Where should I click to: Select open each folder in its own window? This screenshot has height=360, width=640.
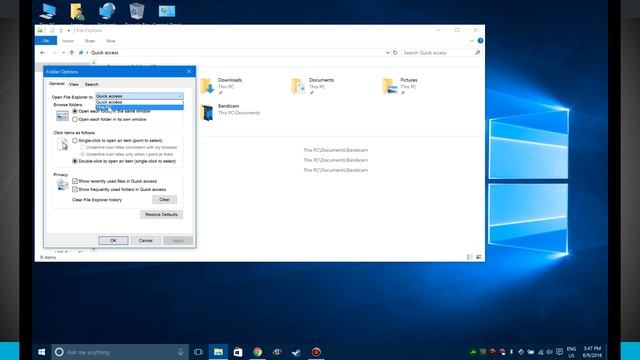pos(75,120)
